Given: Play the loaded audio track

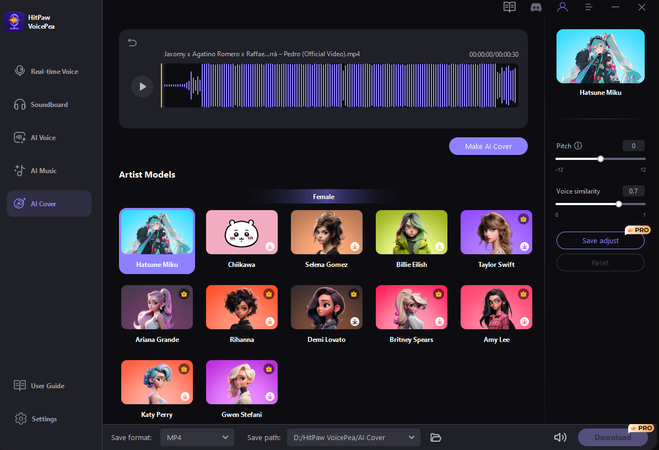Looking at the screenshot, I should [142, 87].
